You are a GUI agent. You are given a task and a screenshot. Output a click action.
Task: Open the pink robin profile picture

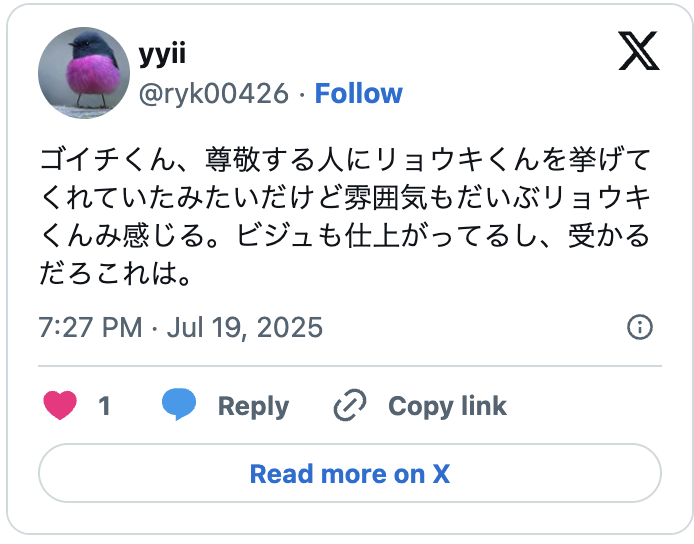click(84, 73)
